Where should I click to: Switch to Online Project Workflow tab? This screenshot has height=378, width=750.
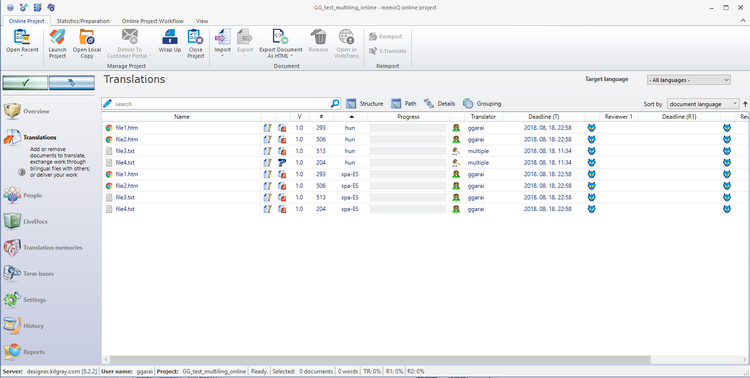click(153, 21)
